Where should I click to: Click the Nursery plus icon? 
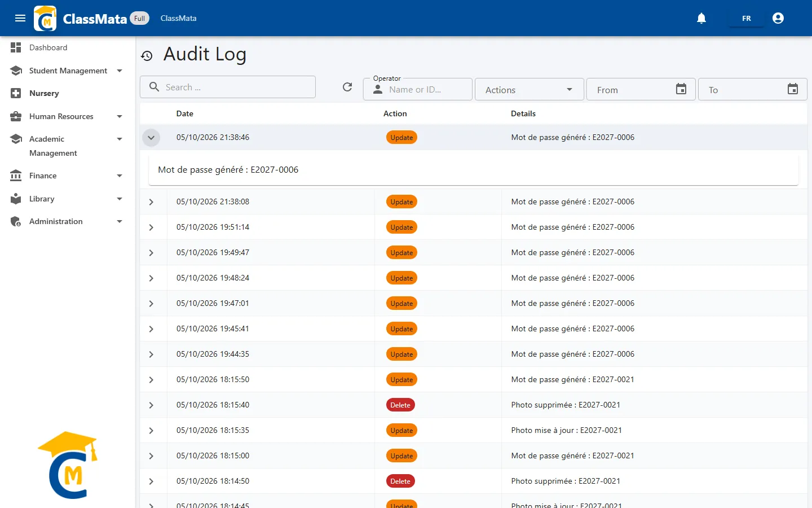tap(16, 93)
